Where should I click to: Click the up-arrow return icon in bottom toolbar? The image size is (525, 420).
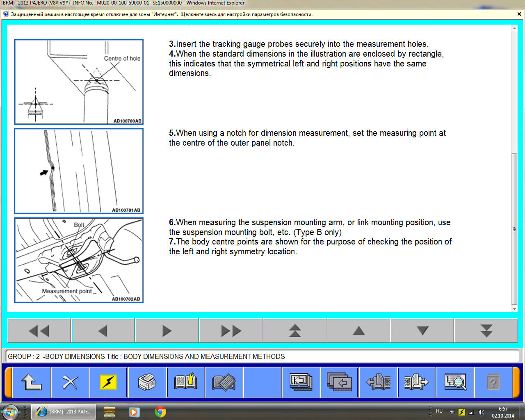32,382
